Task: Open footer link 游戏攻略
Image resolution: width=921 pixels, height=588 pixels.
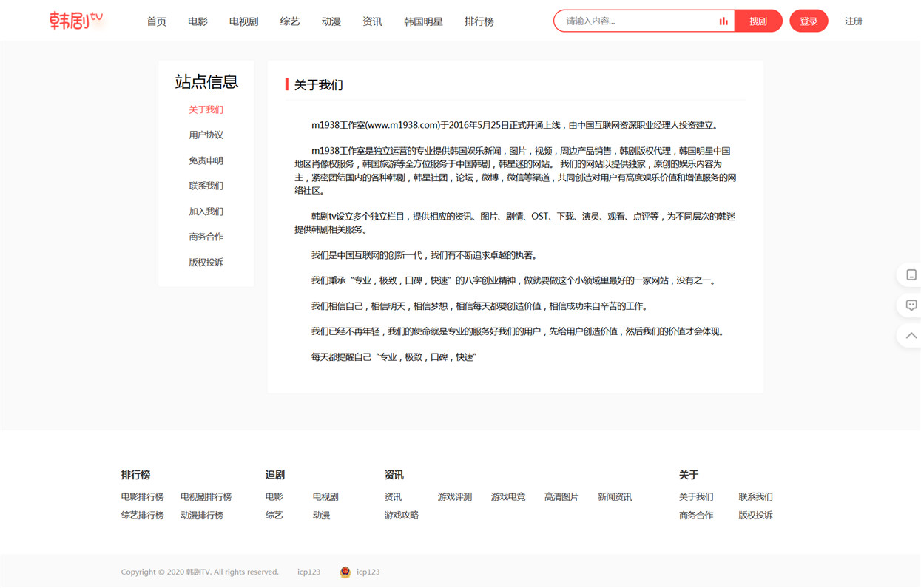Action: pyautogui.click(x=401, y=516)
